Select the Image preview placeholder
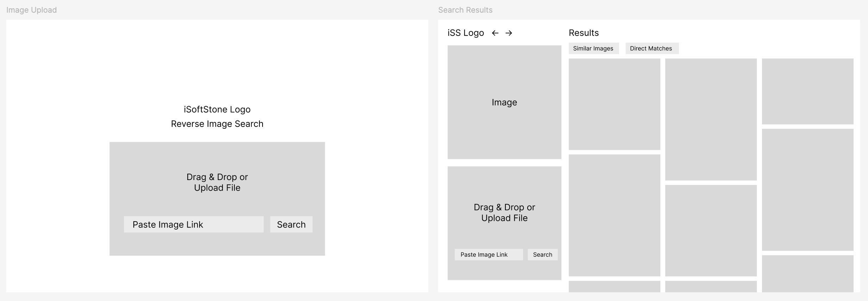 click(x=504, y=102)
